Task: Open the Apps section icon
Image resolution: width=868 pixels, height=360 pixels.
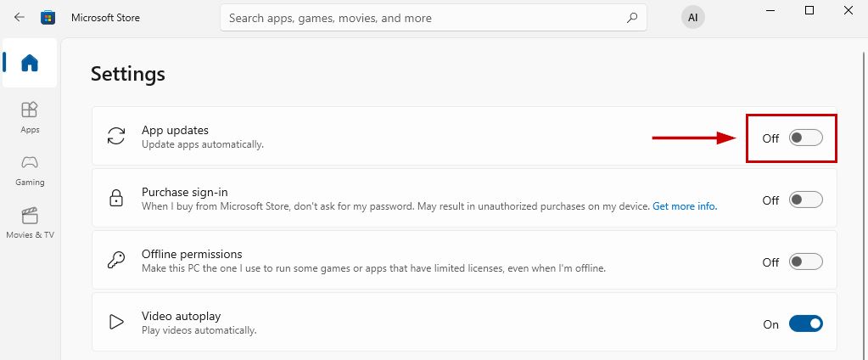Action: point(30,110)
